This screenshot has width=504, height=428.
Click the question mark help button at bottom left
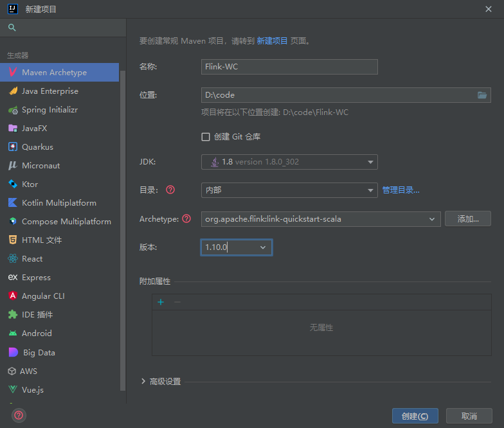point(19,415)
